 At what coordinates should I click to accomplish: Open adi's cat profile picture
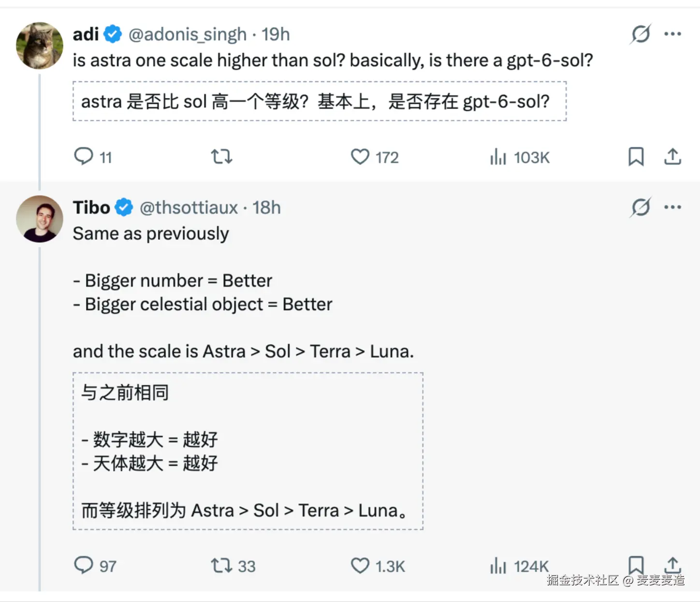pyautogui.click(x=40, y=45)
